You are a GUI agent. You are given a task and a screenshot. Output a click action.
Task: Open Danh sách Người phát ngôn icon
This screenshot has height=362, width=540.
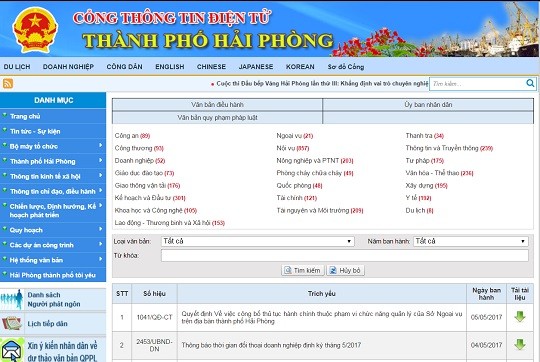[x=12, y=300]
